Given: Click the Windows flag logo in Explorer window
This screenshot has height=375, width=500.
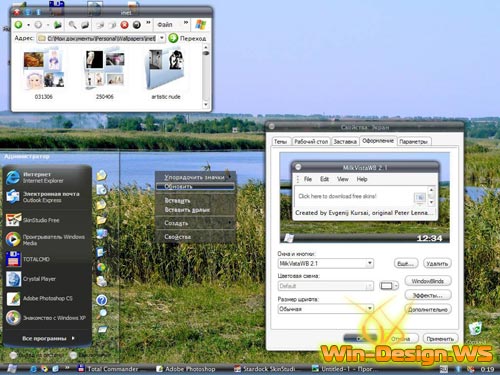Looking at the screenshot, I should pyautogui.click(x=201, y=24).
